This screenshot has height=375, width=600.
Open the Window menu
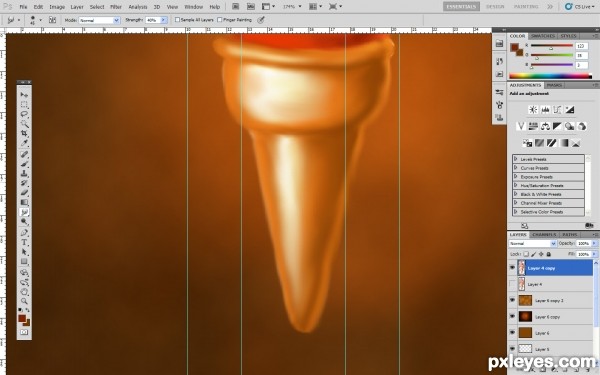(193, 7)
